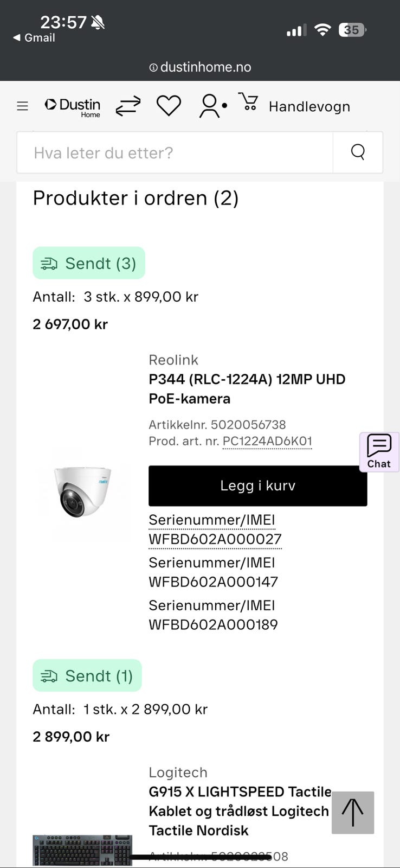The width and height of the screenshot is (400, 868).
Task: Tap the Reolink camera thumbnail
Action: (82, 491)
